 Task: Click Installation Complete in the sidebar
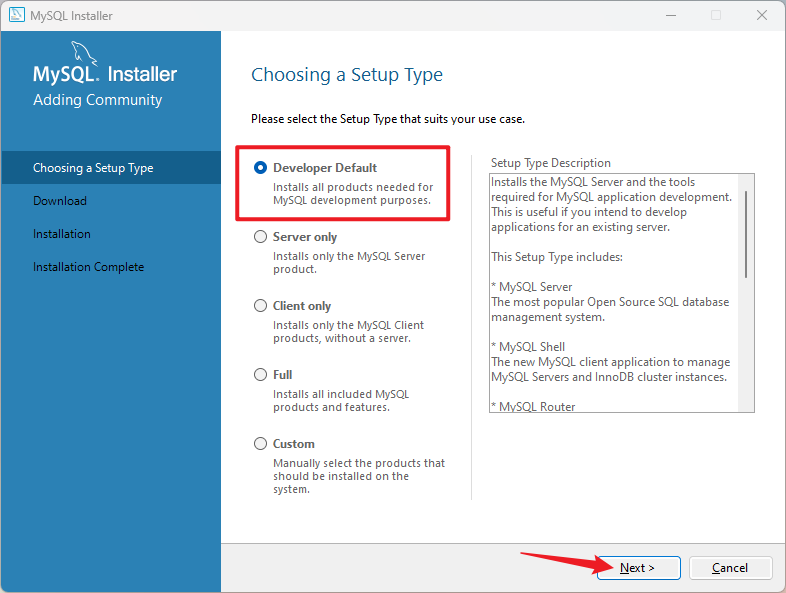(88, 267)
